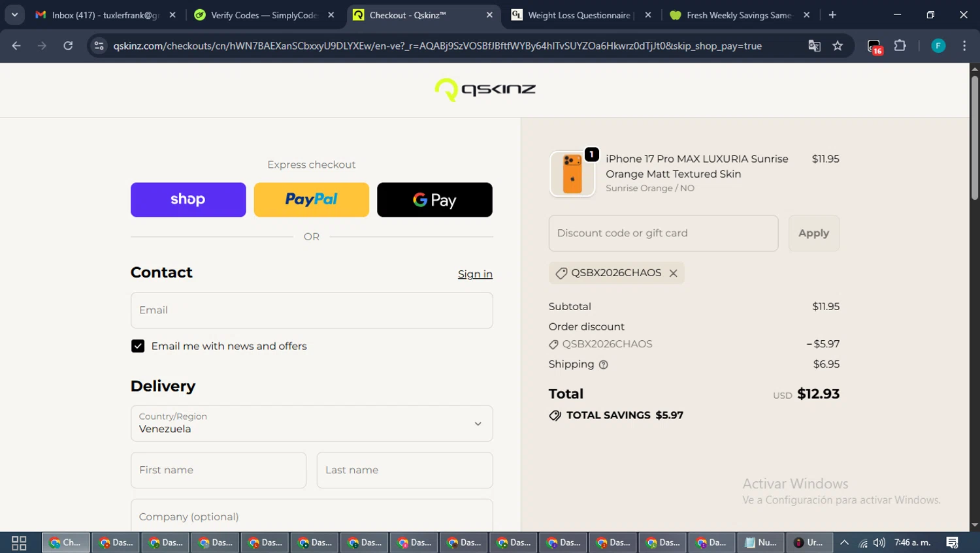
Task: Click the First name field
Action: (x=218, y=470)
